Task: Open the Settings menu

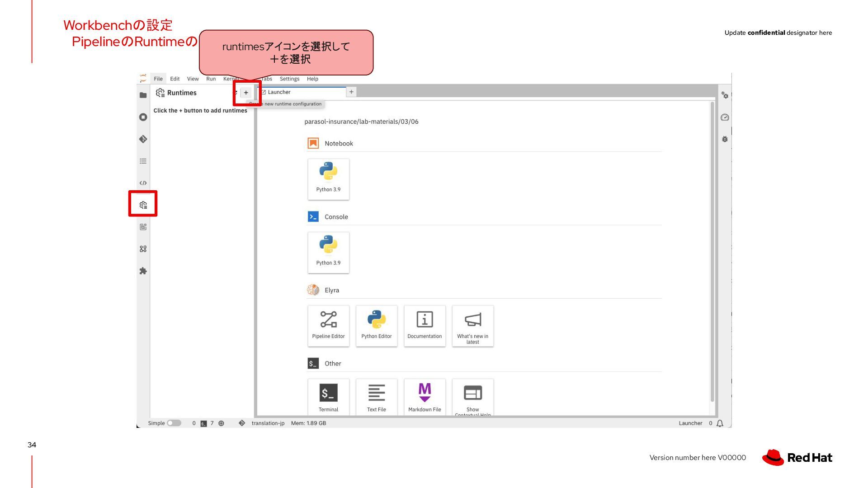Action: 289,79
